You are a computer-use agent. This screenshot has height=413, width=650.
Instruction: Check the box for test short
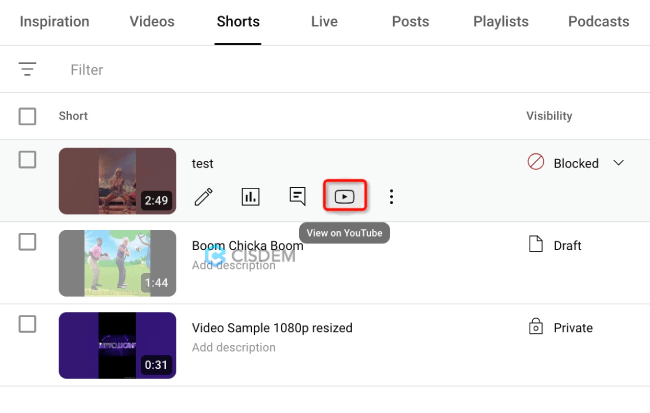(28, 160)
